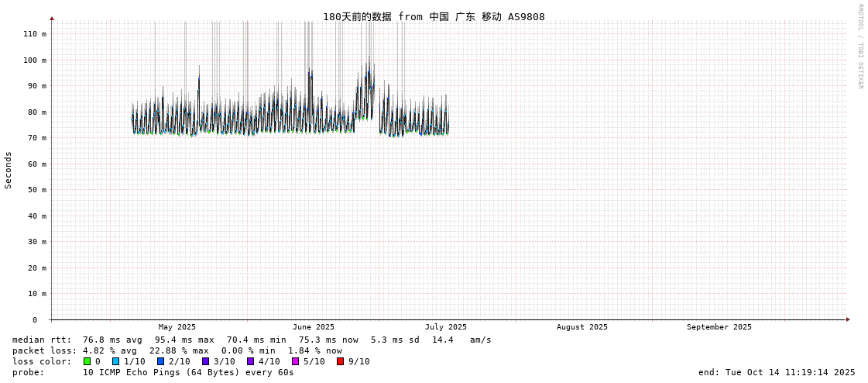Click the median rtt statistics line
This screenshot has height=383, width=868.
pos(252,340)
